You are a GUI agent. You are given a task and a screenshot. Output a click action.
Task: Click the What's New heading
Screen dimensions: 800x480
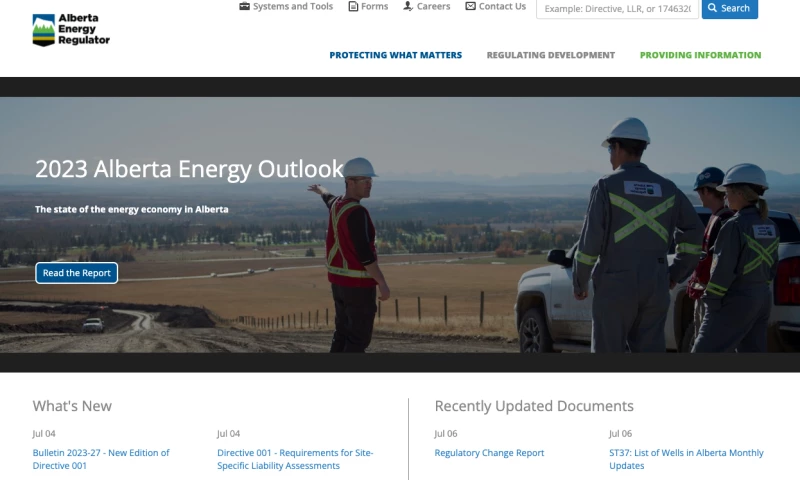(72, 406)
